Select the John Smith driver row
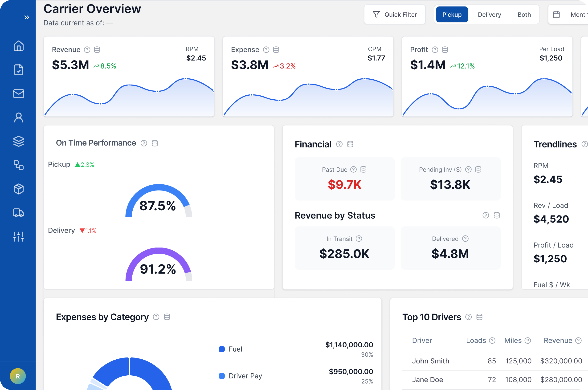Image resolution: width=588 pixels, height=390 pixels. [495, 361]
